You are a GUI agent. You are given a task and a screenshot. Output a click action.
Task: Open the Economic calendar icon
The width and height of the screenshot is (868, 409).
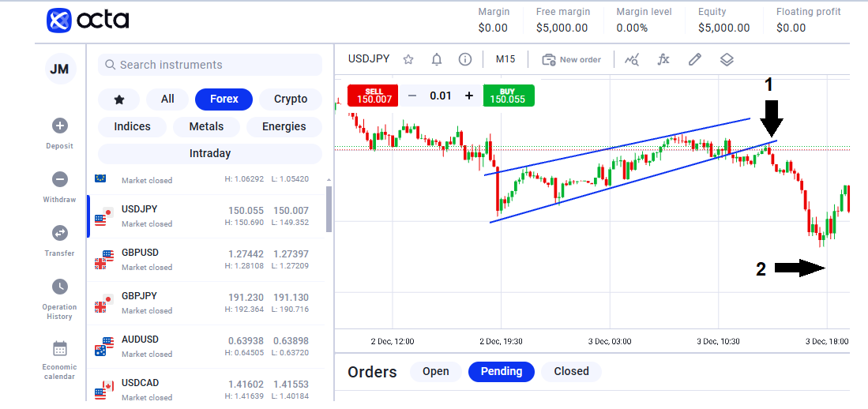coord(60,349)
